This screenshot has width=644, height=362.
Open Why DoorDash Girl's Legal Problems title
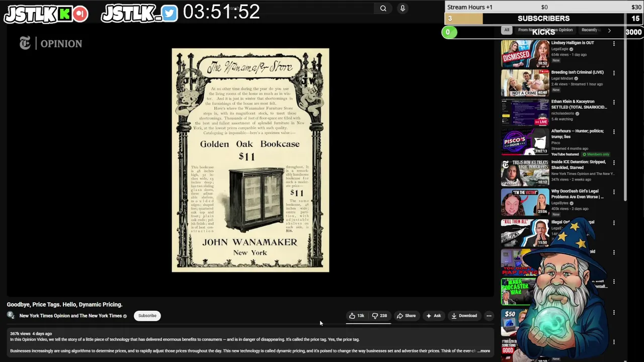[x=577, y=194]
